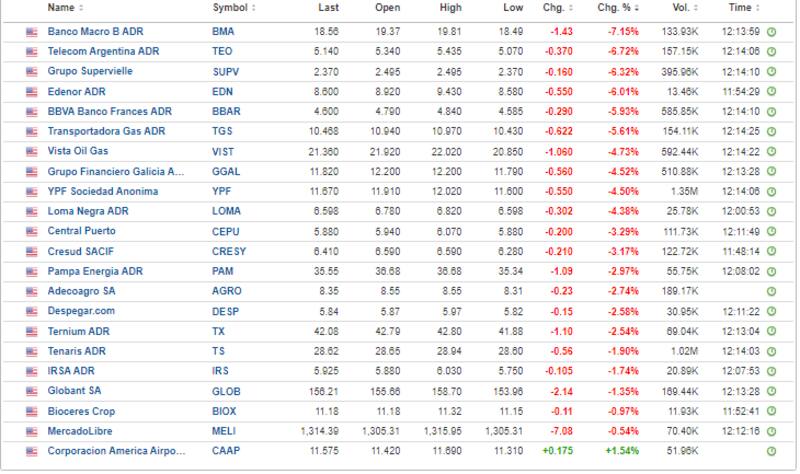Screen dimensions: 800x474
Task: Click the US flag icon beside Despegar.com
Action: pyautogui.click(x=31, y=312)
